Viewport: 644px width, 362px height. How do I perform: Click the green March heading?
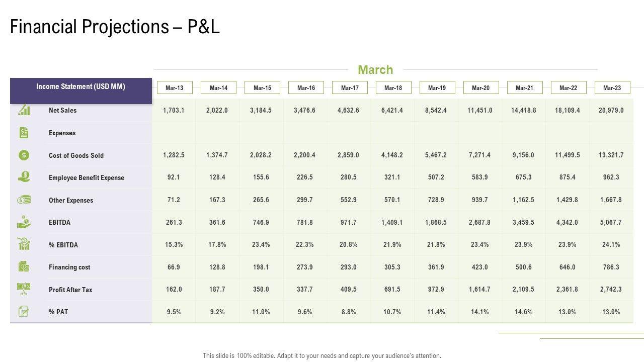[375, 70]
